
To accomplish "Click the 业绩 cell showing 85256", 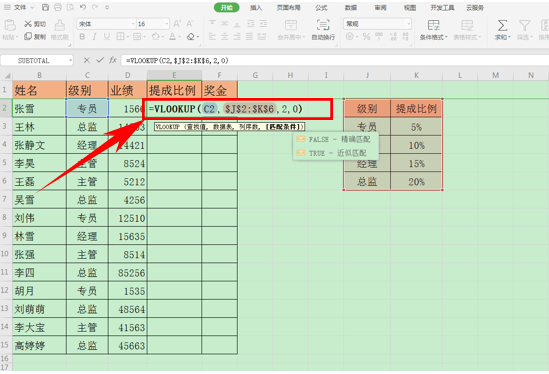I will tap(127, 272).
